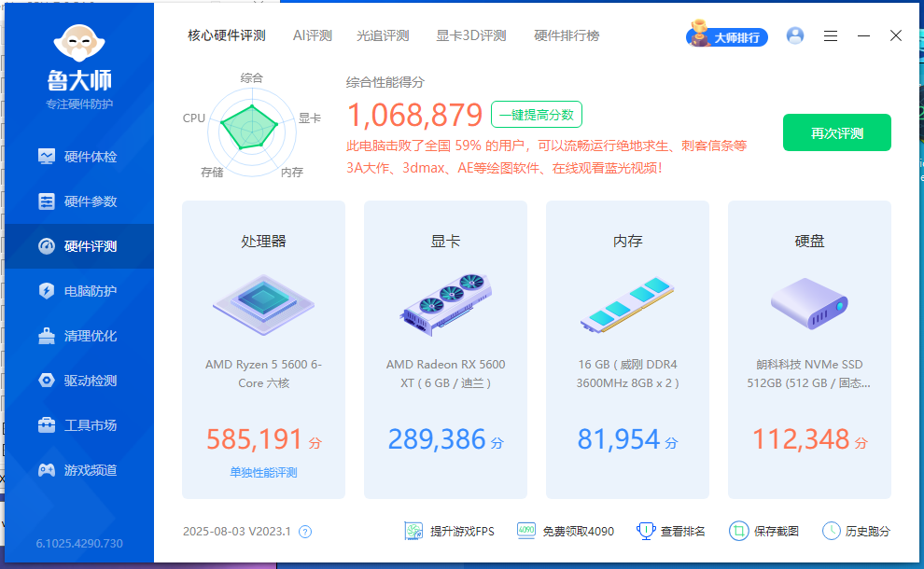Switch to the AI评测 tab
This screenshot has height=569, width=924.
(313, 36)
